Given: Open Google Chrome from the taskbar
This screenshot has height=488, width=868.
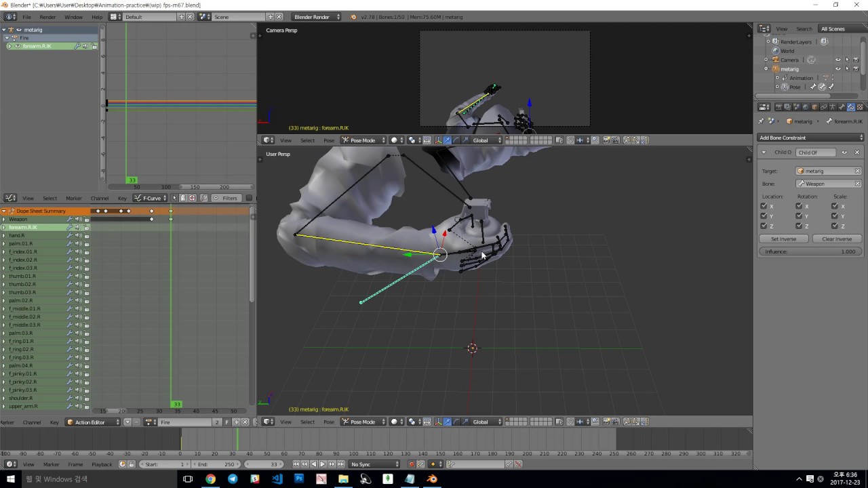Looking at the screenshot, I should click(210, 479).
